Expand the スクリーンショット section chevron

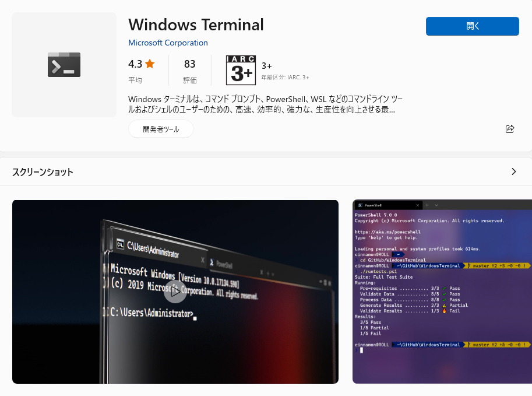click(514, 171)
